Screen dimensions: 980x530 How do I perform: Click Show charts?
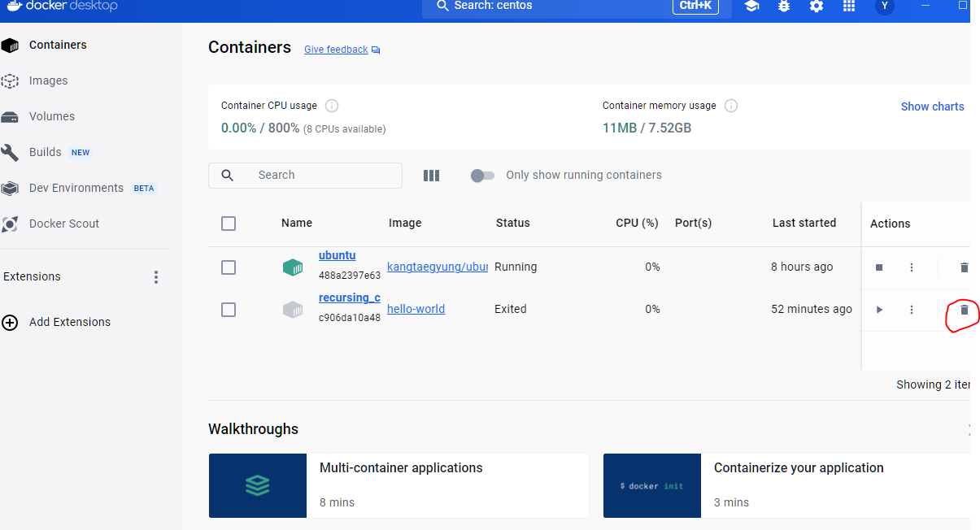(932, 106)
